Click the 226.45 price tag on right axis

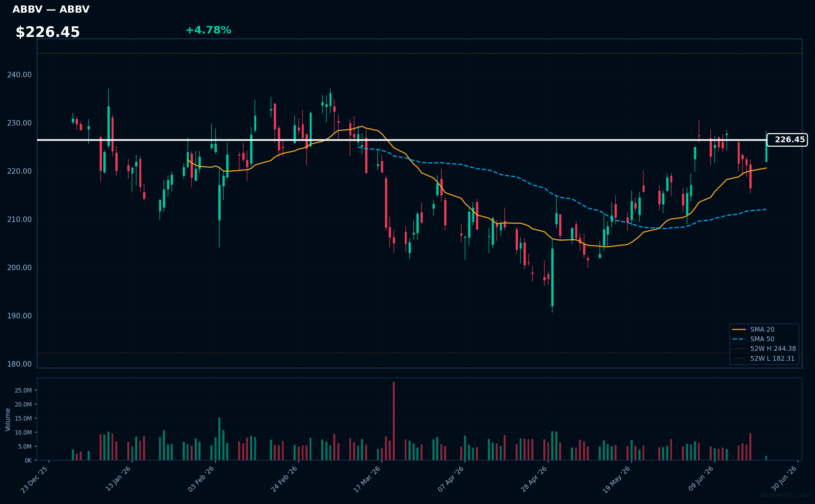[x=787, y=140]
